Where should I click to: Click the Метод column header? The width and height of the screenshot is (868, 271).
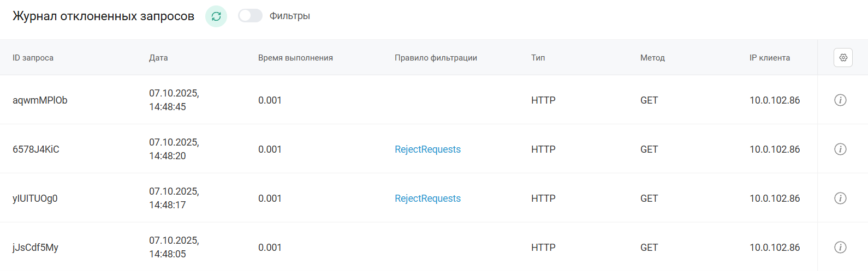click(x=652, y=58)
